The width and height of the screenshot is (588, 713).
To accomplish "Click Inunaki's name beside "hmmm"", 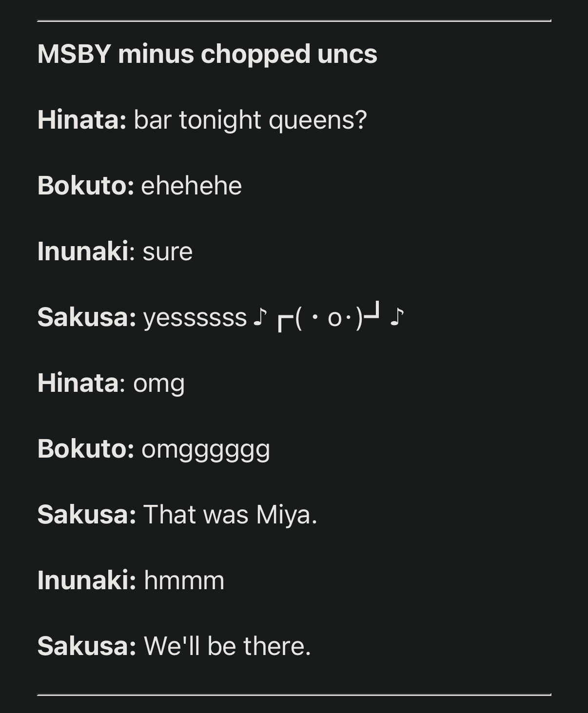I will tap(86, 580).
